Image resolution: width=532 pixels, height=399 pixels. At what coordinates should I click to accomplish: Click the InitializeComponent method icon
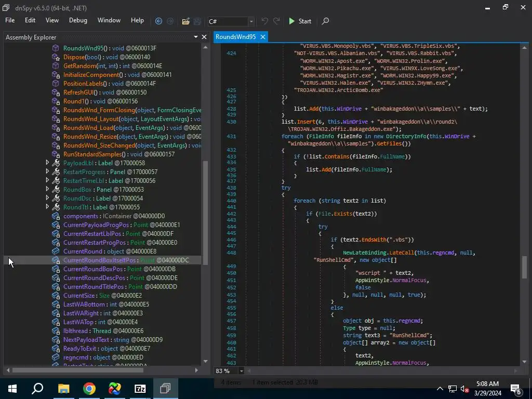tap(56, 75)
